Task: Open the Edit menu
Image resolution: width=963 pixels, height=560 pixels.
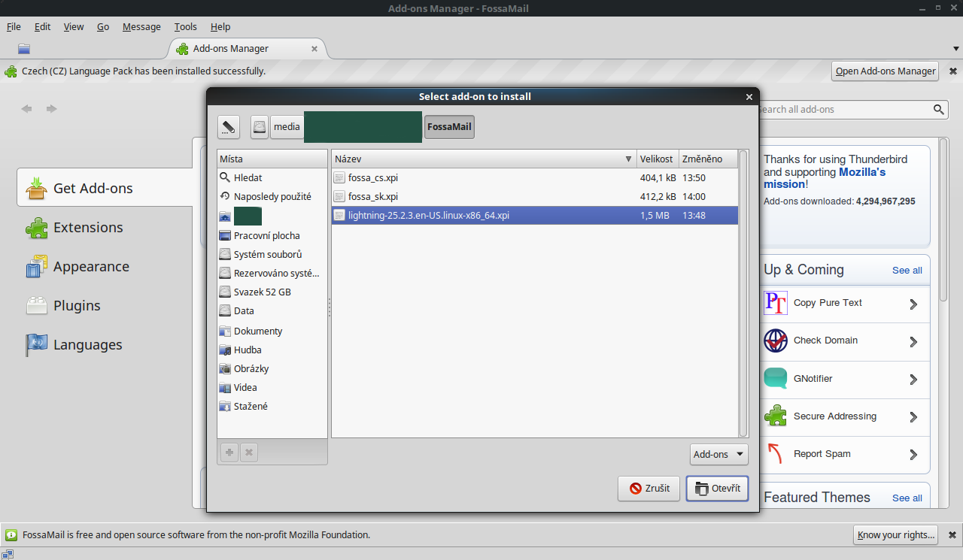Action: point(43,26)
